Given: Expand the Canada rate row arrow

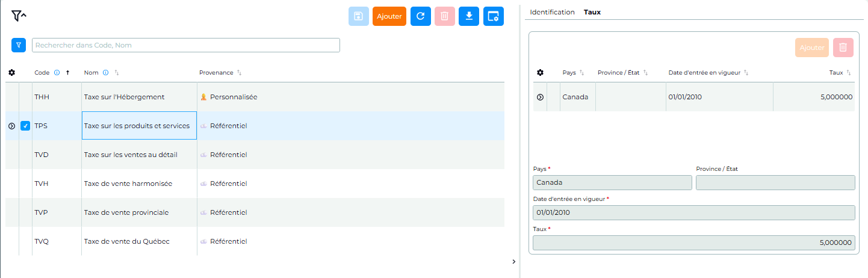Looking at the screenshot, I should pos(540,97).
